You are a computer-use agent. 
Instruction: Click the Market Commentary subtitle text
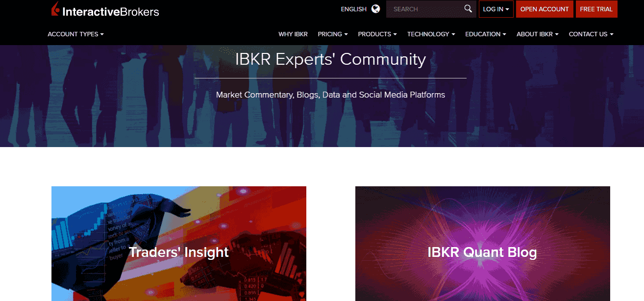(330, 95)
